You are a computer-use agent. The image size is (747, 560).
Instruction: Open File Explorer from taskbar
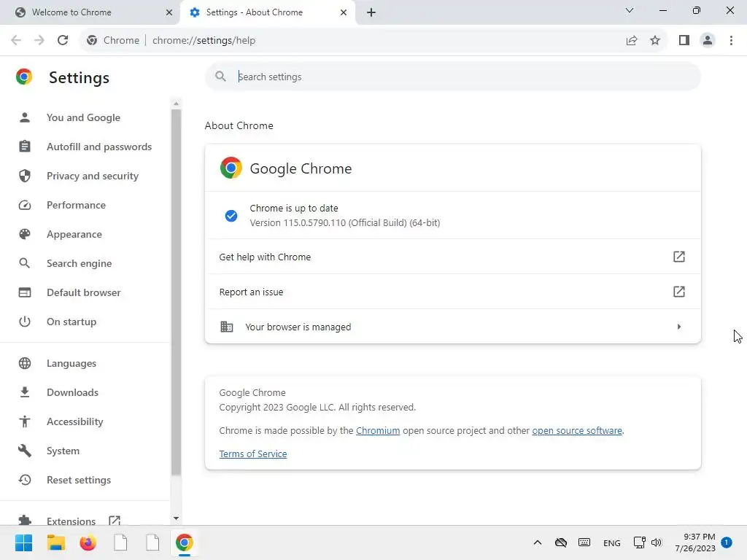click(x=55, y=542)
